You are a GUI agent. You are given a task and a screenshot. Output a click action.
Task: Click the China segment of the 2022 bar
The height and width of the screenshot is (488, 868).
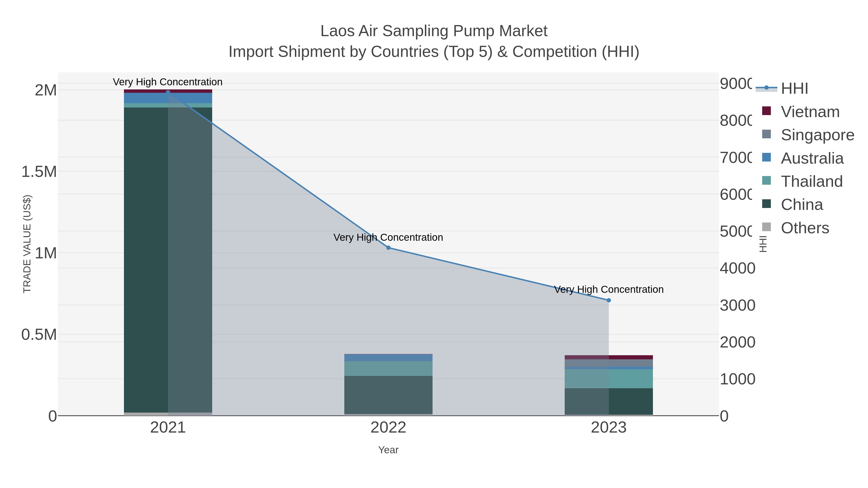(388, 395)
